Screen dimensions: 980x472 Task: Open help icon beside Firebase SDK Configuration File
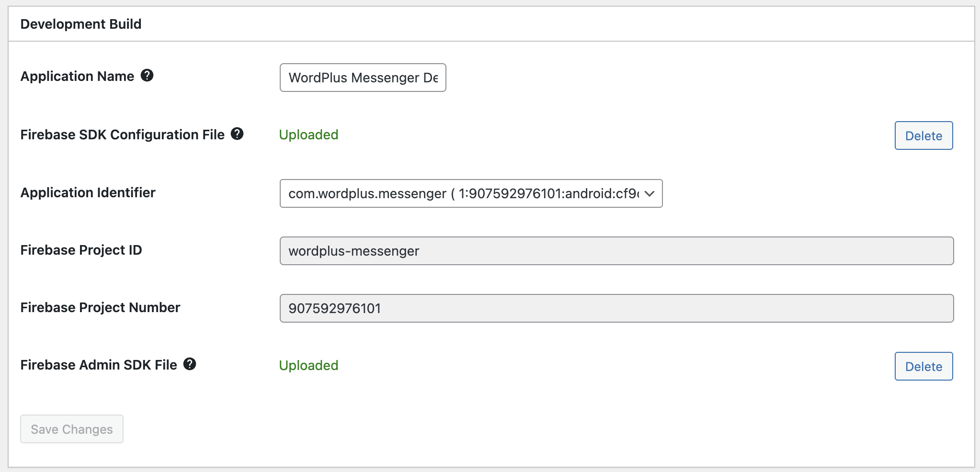click(x=237, y=134)
